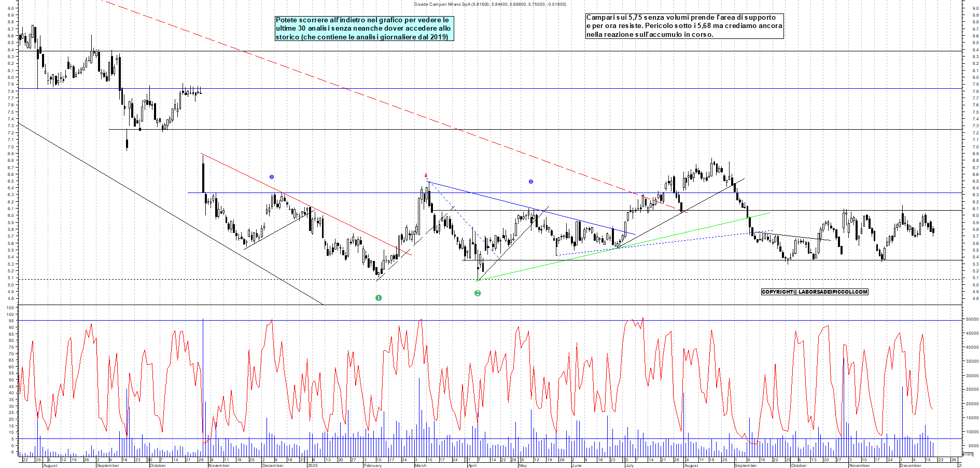
Task: Select the blue circle marker above December candles
Action: (x=272, y=177)
